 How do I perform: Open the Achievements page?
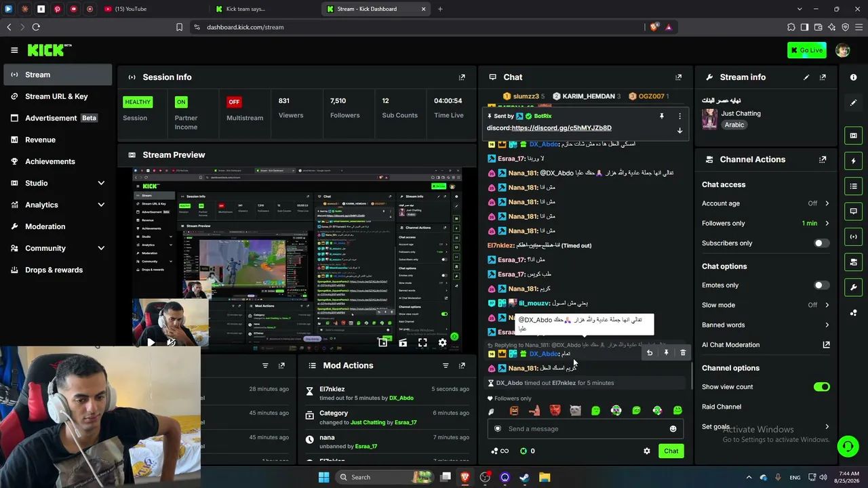pyautogui.click(x=58, y=161)
